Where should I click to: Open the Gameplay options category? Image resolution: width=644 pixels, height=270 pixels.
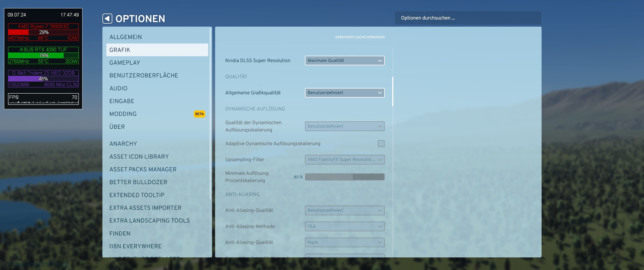tap(124, 63)
